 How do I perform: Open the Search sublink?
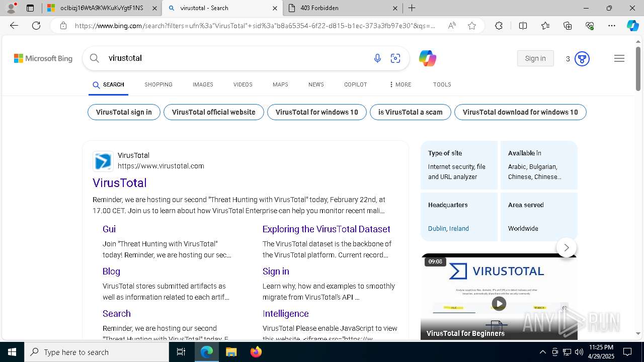(x=117, y=313)
